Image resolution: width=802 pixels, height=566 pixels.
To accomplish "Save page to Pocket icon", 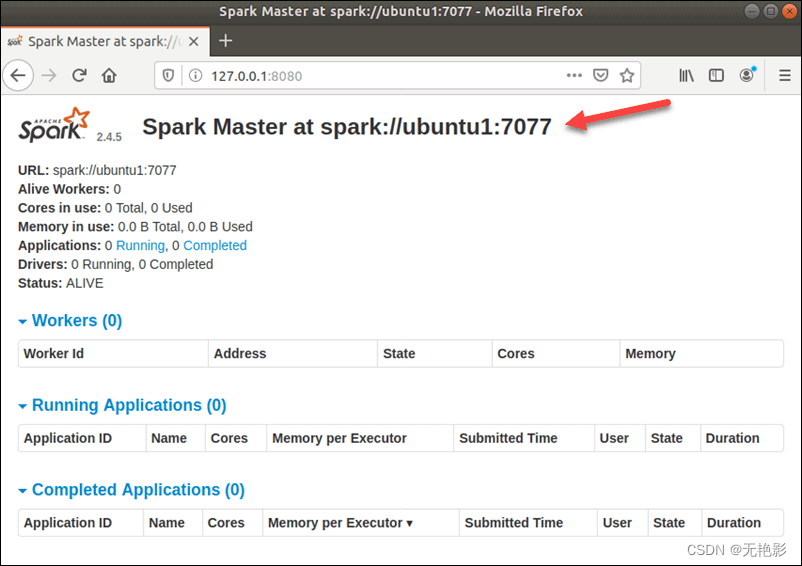I will point(600,76).
